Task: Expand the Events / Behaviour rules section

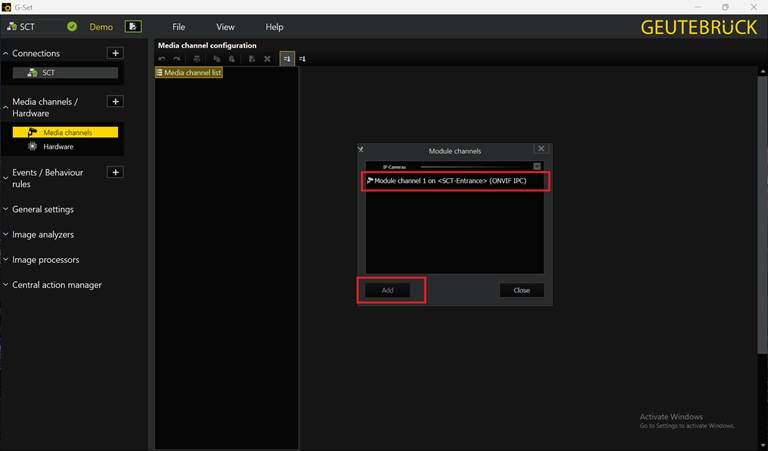Action: tap(5, 178)
